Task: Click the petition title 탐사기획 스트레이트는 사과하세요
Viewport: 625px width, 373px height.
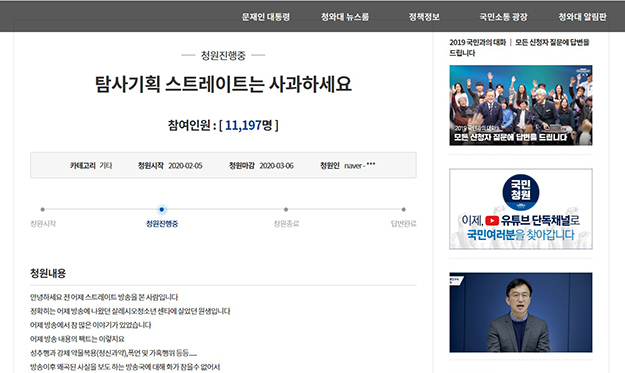Action: (x=223, y=84)
